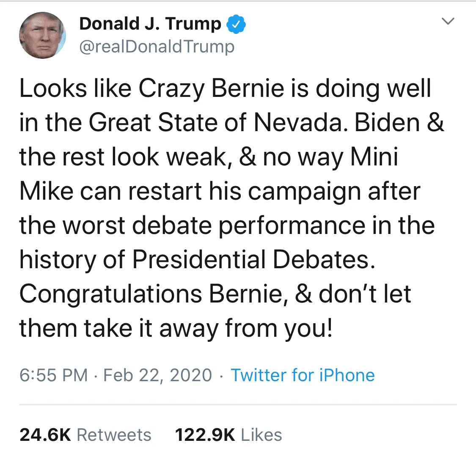Click the Donald J. Trump display name
The image size is (476, 462).
150,24
